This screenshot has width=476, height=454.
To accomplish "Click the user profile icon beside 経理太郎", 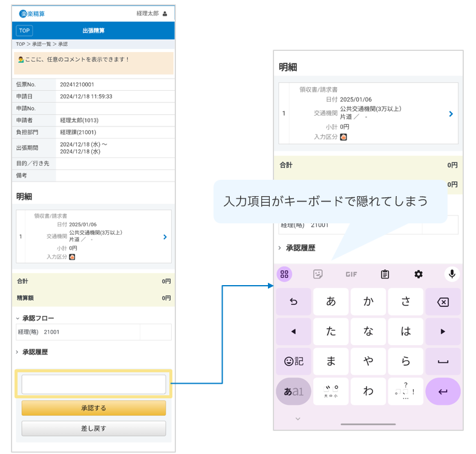I will tap(165, 14).
